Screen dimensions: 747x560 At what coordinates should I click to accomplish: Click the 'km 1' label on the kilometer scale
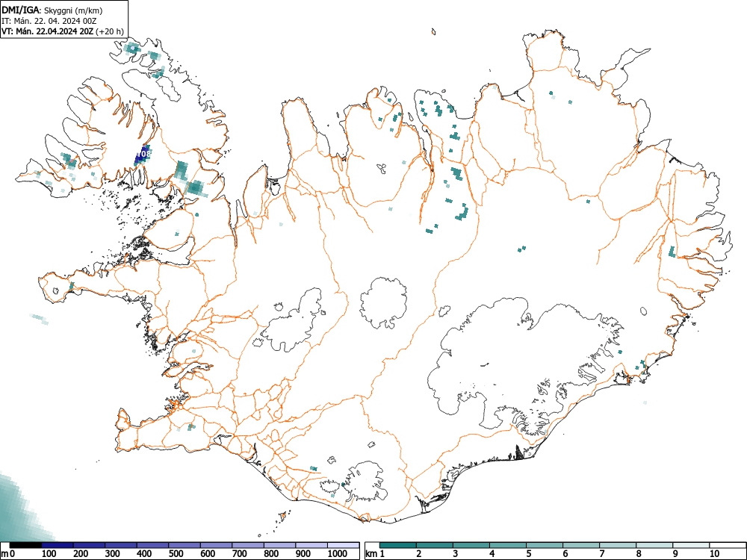[x=375, y=553]
